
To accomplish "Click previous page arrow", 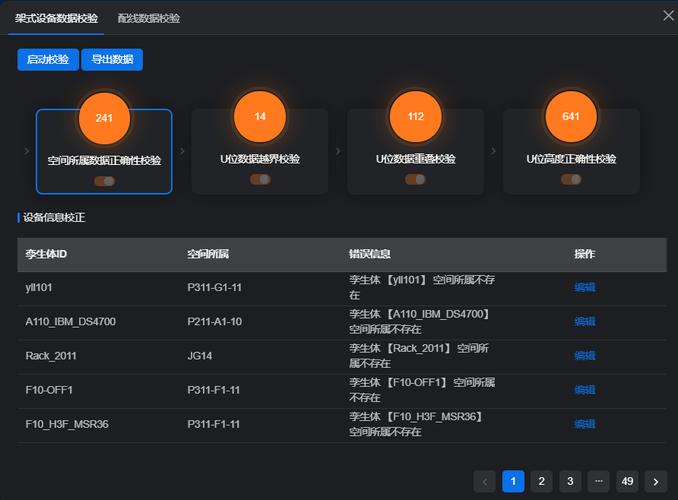I will 485,481.
